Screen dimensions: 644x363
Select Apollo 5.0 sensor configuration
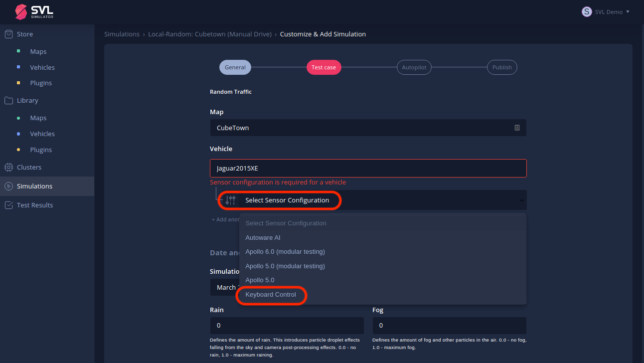pos(383,280)
